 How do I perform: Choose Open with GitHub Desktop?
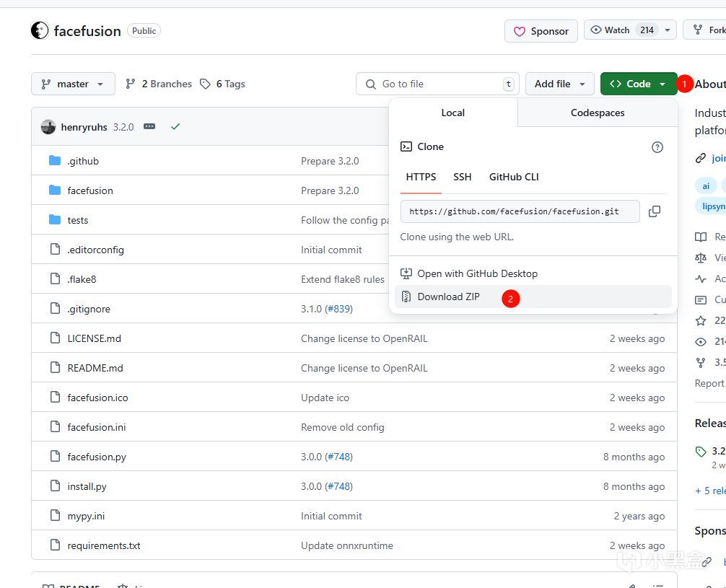pyautogui.click(x=533, y=273)
